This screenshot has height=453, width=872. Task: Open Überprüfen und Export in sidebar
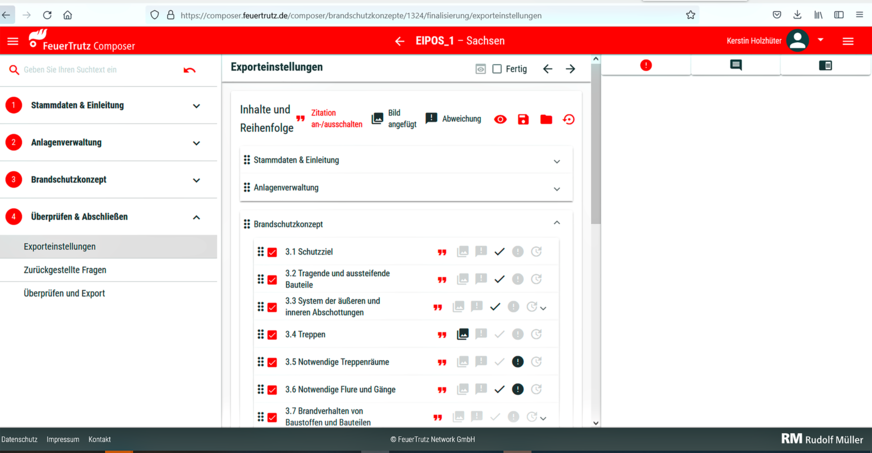coord(64,293)
